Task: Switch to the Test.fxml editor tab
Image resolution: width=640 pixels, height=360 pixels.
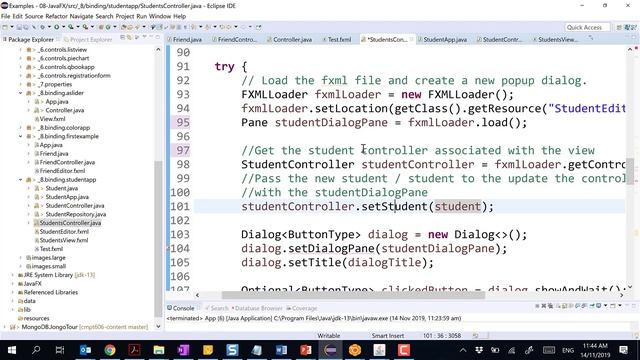Action: coord(339,39)
